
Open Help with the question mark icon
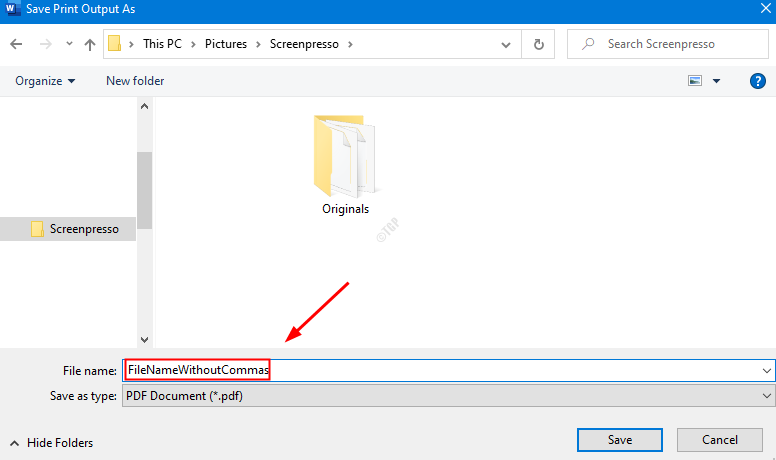click(x=758, y=81)
